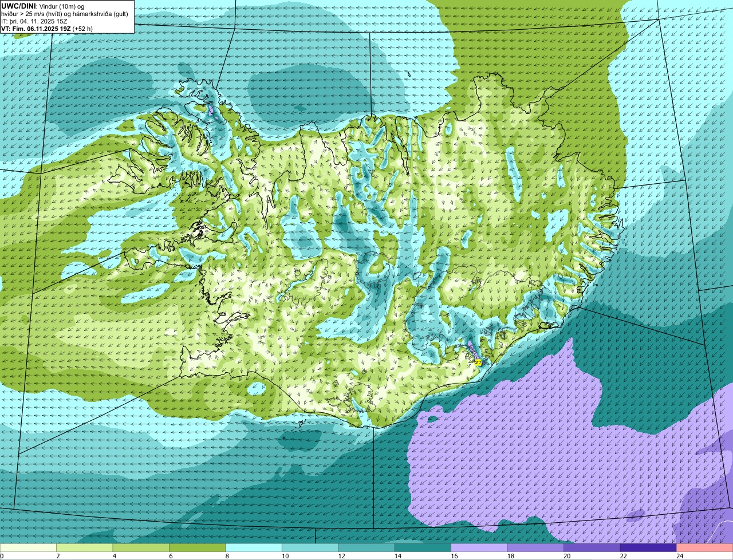Select the light cyan 8–10 legend swatch
Image resolution: width=733 pixels, height=560 pixels.
(x=254, y=548)
